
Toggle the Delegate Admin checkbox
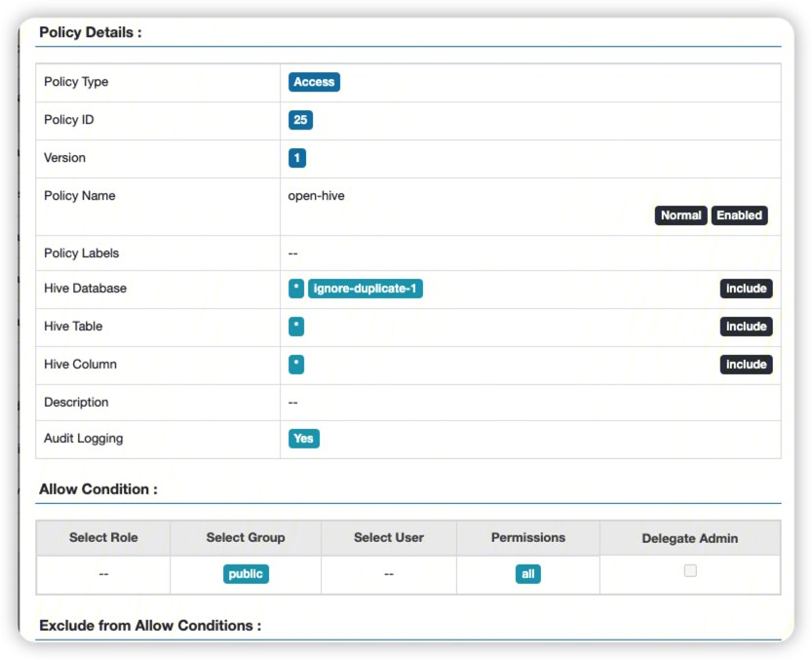click(x=690, y=571)
